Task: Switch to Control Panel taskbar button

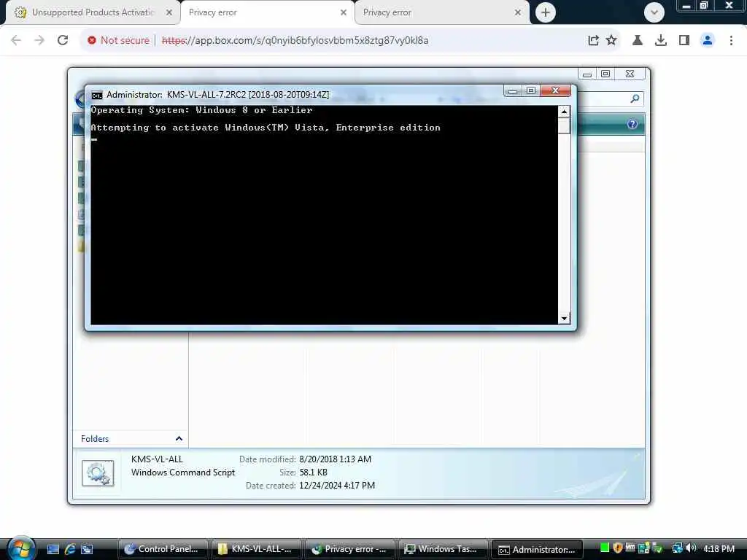Action: pos(163,550)
